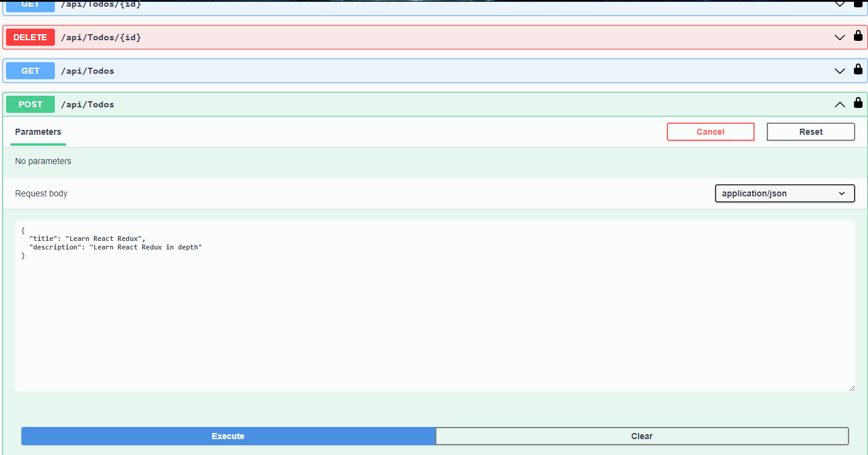Expand the DELETE /api/Todos/{id} chevron

point(839,38)
